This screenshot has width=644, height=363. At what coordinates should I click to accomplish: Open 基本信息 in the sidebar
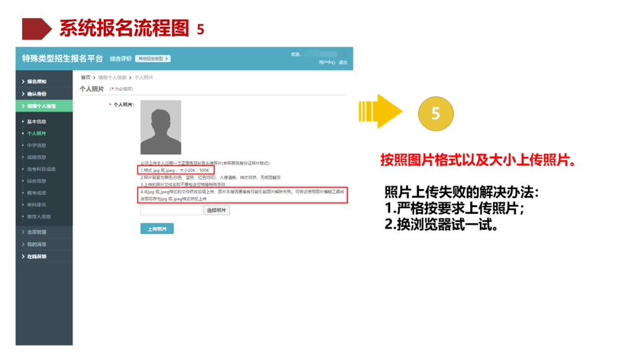[x=36, y=122]
